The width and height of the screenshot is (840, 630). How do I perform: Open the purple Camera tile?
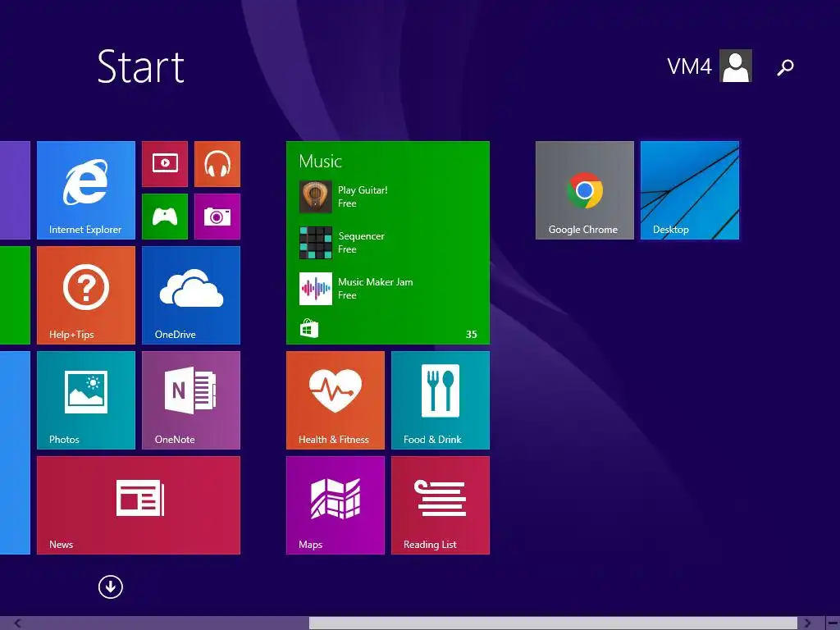pyautogui.click(x=217, y=217)
